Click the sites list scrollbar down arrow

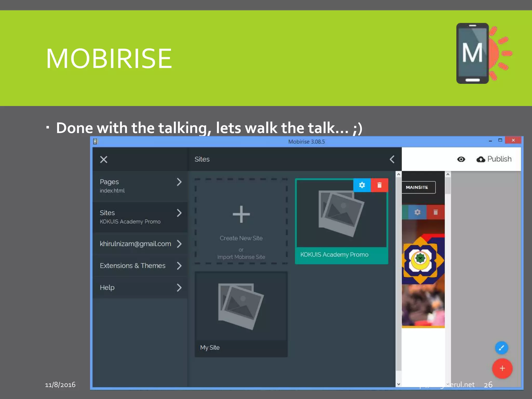click(398, 384)
